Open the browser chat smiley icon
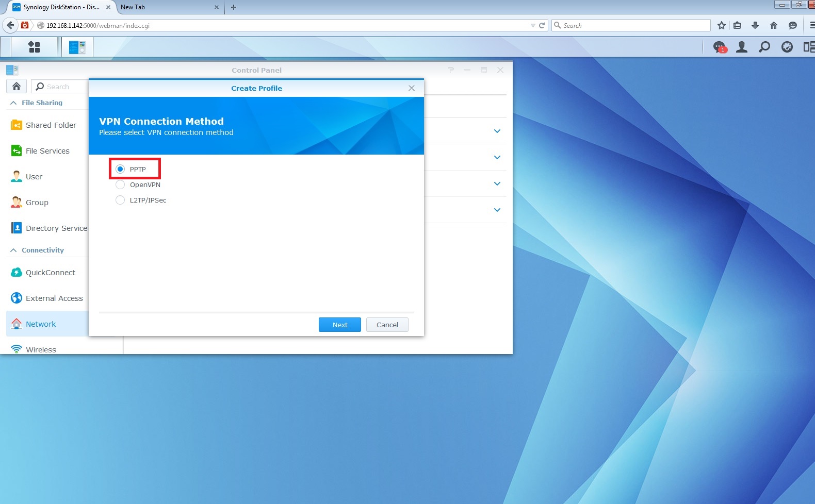This screenshot has width=815, height=504. click(793, 25)
